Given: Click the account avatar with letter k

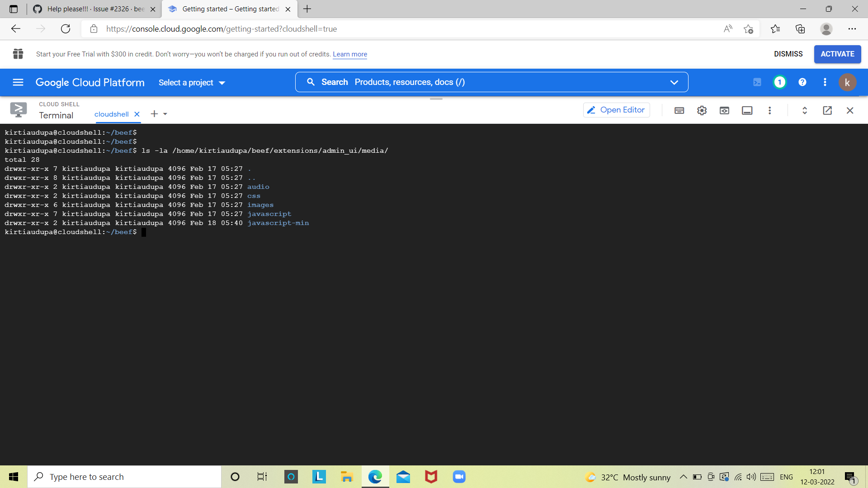Looking at the screenshot, I should tap(848, 82).
